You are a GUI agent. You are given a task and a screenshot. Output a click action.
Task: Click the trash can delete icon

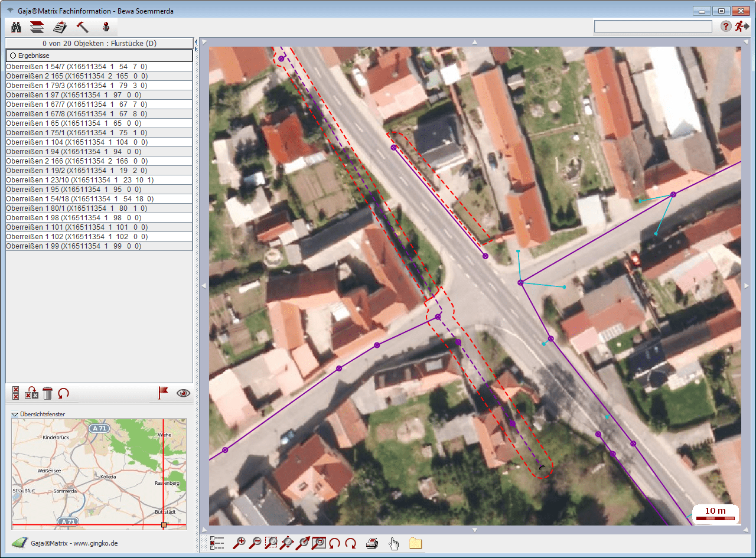tap(48, 393)
